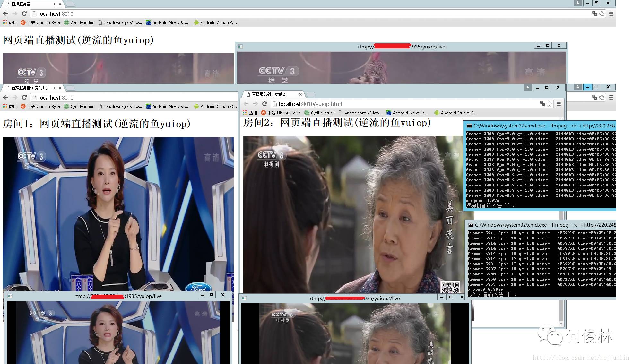Switch to the 直播服务器 (房间2) tab

coord(270,94)
